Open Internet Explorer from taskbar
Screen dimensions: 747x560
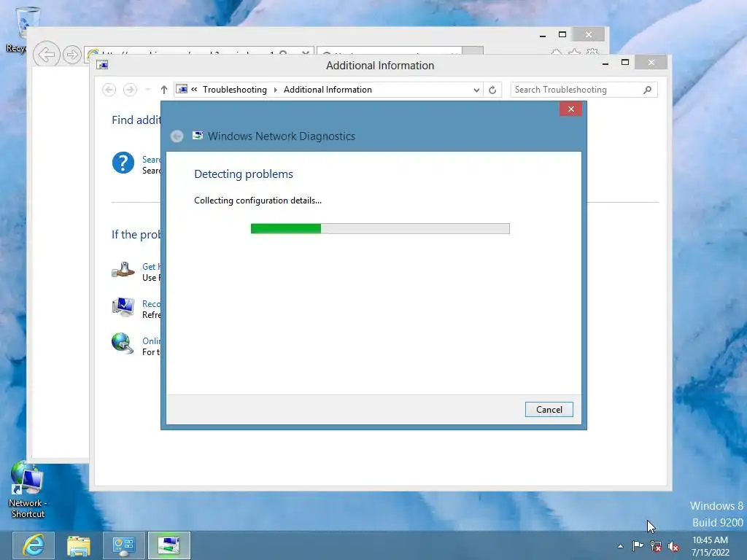click(34, 545)
